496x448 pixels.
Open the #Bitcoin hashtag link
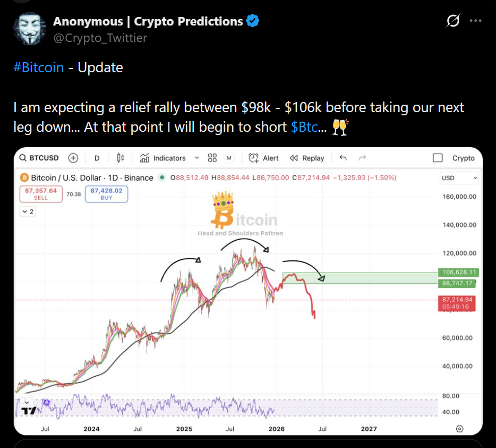38,67
